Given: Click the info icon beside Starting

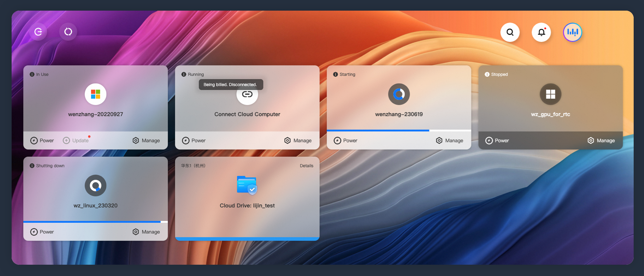Looking at the screenshot, I should [x=336, y=74].
